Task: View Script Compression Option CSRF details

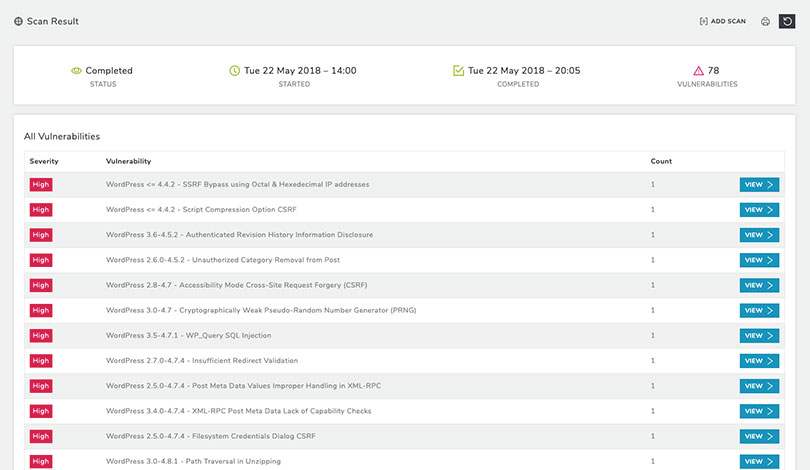Action: click(759, 210)
